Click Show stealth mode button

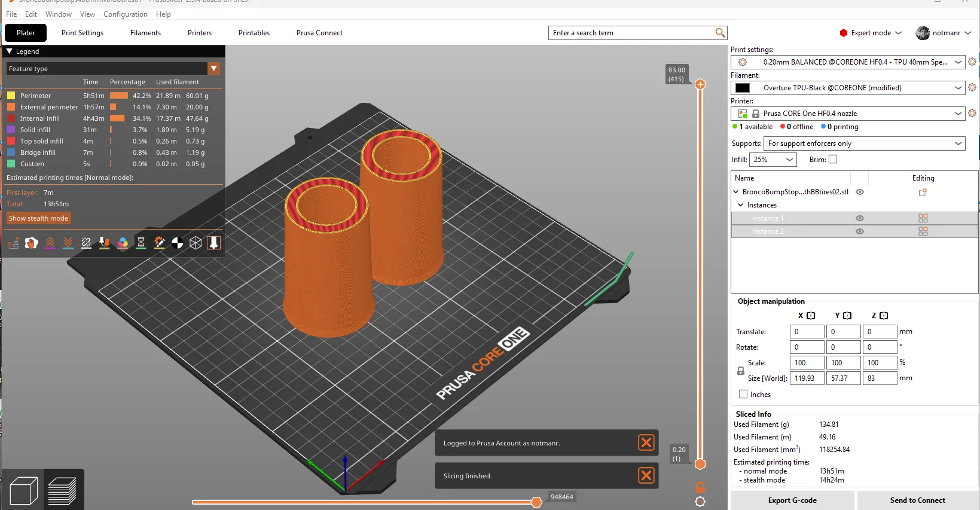coord(38,218)
